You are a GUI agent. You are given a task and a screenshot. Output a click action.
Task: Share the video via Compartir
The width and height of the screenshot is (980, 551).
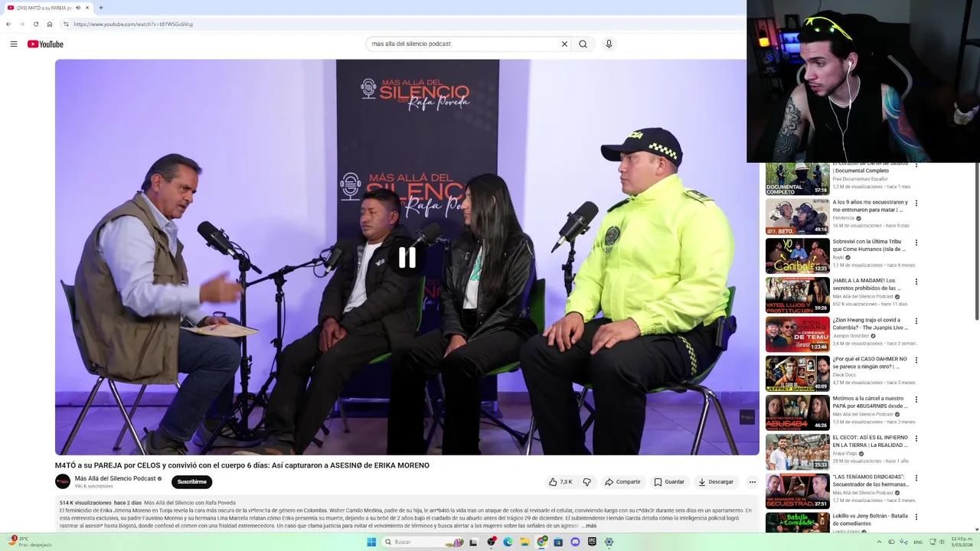(x=622, y=482)
